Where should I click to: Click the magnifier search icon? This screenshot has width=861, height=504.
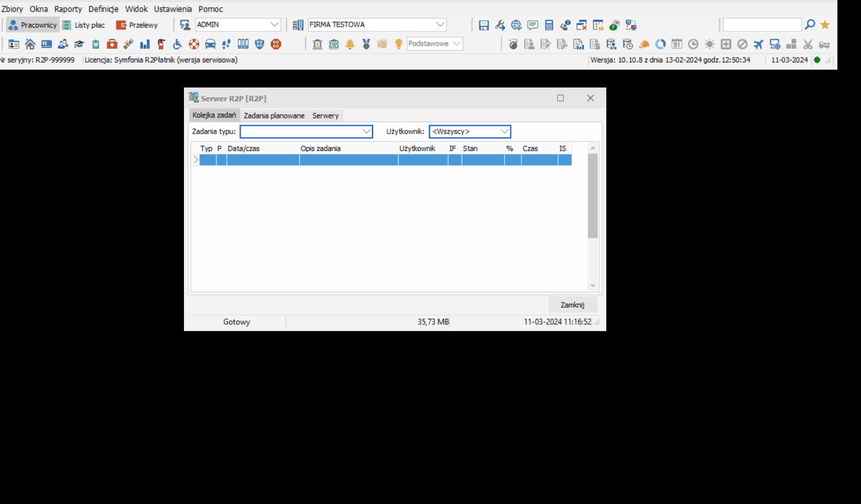click(x=810, y=25)
